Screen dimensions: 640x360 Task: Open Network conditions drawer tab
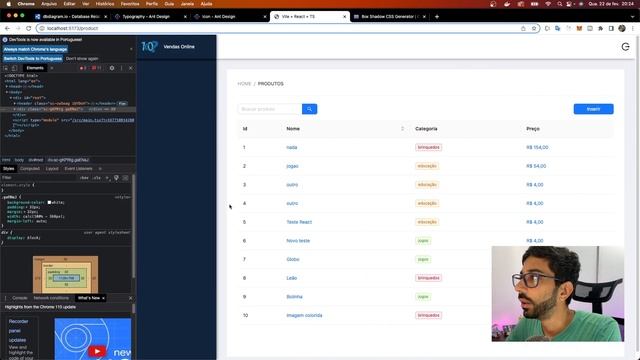click(x=51, y=298)
